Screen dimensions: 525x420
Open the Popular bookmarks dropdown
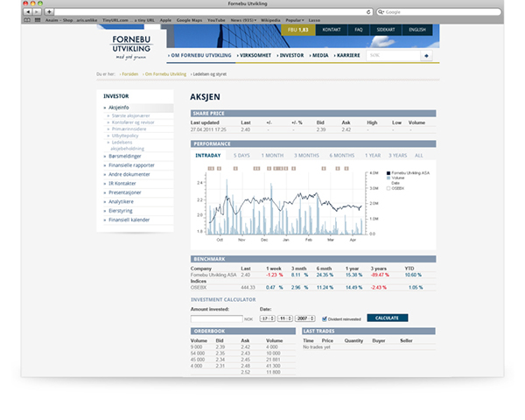[295, 20]
